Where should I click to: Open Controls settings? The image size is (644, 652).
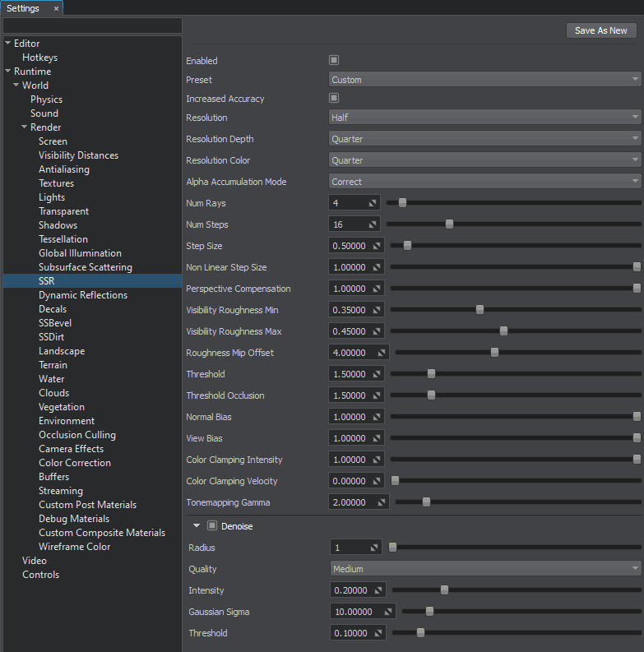click(41, 575)
